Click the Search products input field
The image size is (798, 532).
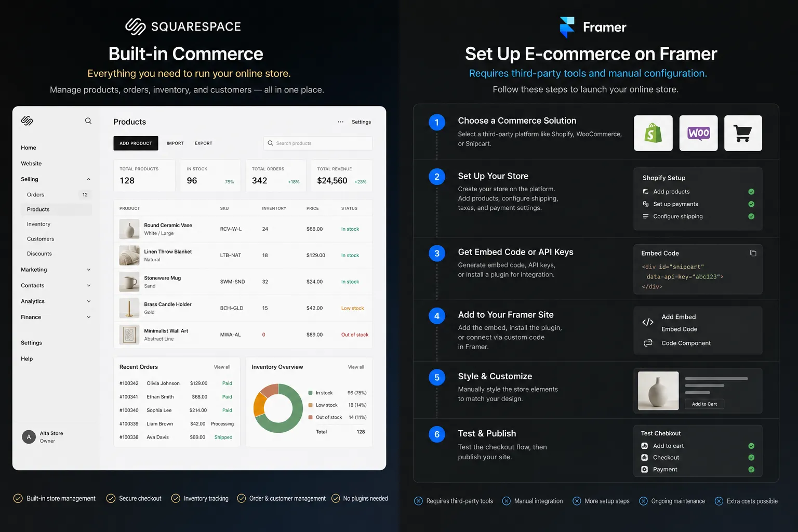318,143
